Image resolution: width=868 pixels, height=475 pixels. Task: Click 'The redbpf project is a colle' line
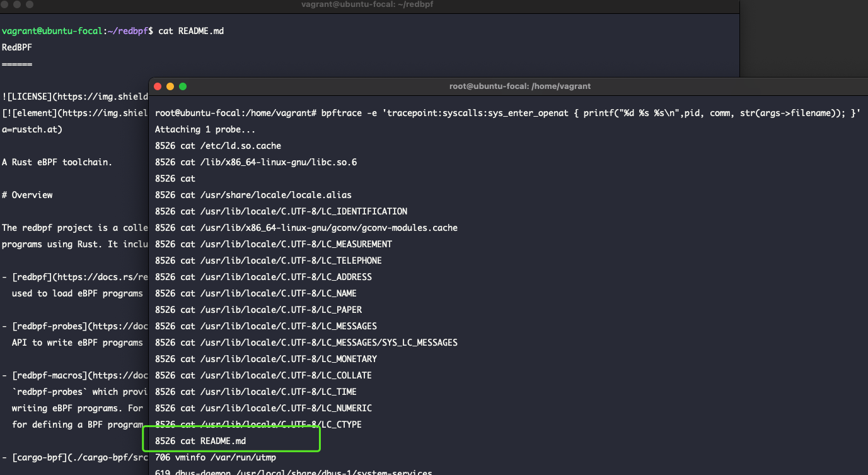click(75, 228)
